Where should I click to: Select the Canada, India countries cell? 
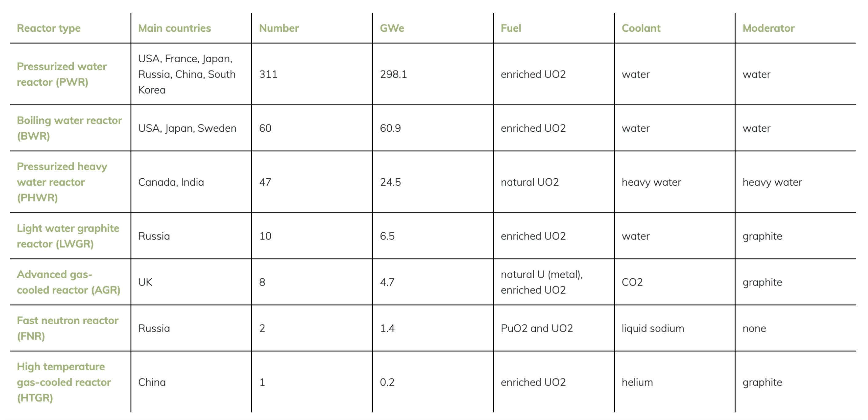point(171,182)
